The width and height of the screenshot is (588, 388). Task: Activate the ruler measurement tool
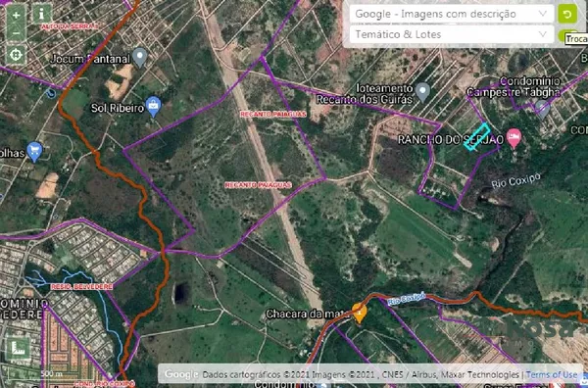click(18, 348)
